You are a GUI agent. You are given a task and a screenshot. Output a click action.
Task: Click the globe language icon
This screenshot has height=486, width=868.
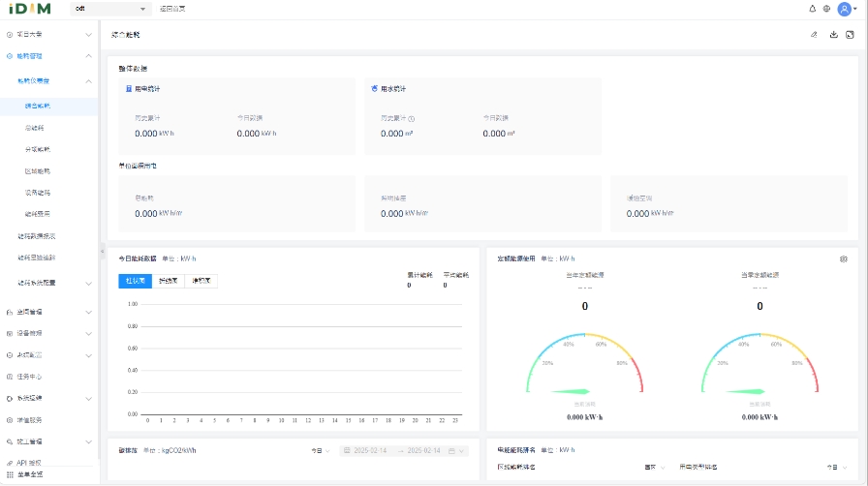tap(826, 9)
